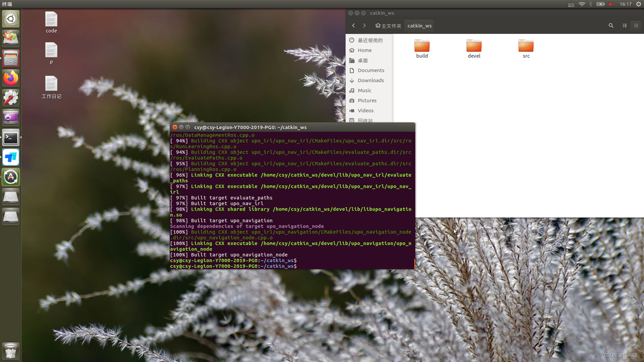Image resolution: width=644 pixels, height=362 pixels.
Task: Click '[ 97%] Built target upo_nav_irl' line
Action: click(x=217, y=204)
